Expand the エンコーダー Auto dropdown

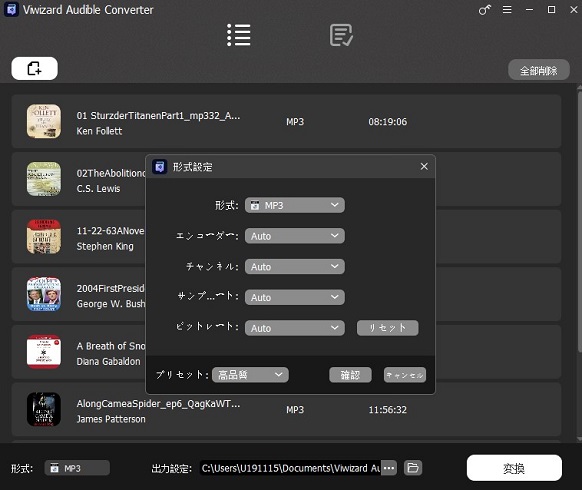click(x=295, y=236)
